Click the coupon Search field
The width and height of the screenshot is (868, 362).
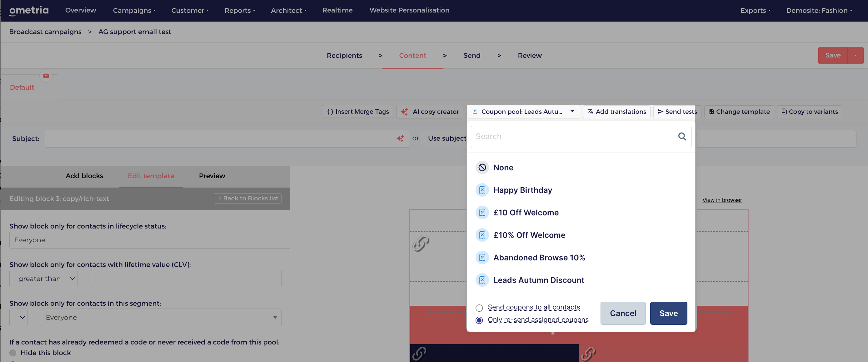[581, 137]
